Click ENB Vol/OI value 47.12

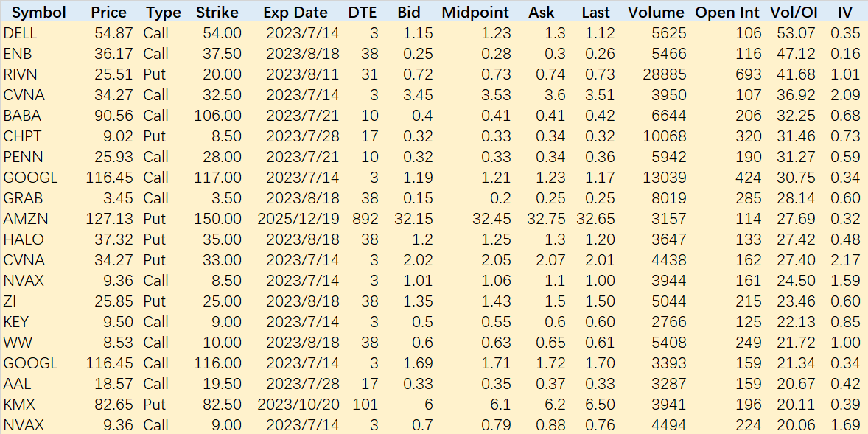796,54
